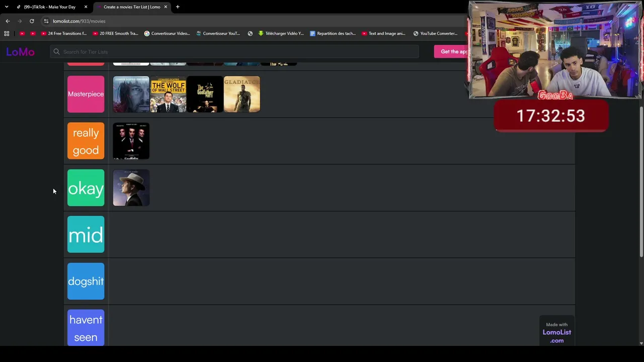
Task: Pick The Wolf of Wall Street poster
Action: click(x=168, y=94)
